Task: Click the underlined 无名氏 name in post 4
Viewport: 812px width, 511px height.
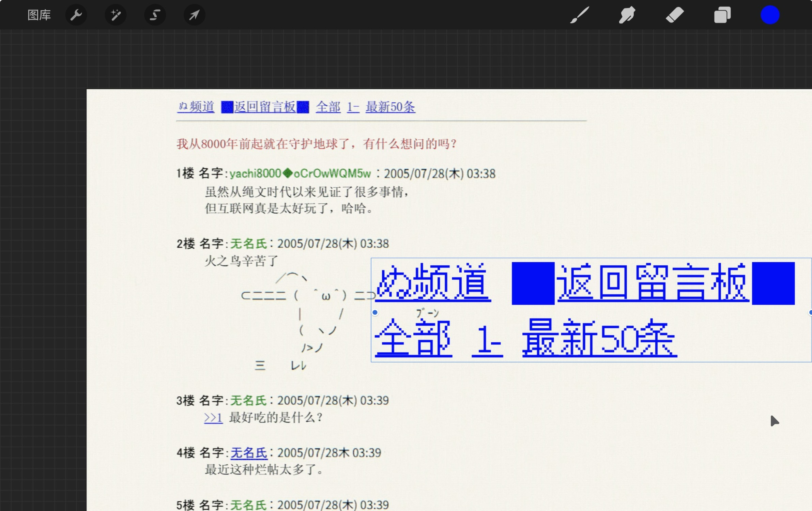Action: tap(249, 453)
